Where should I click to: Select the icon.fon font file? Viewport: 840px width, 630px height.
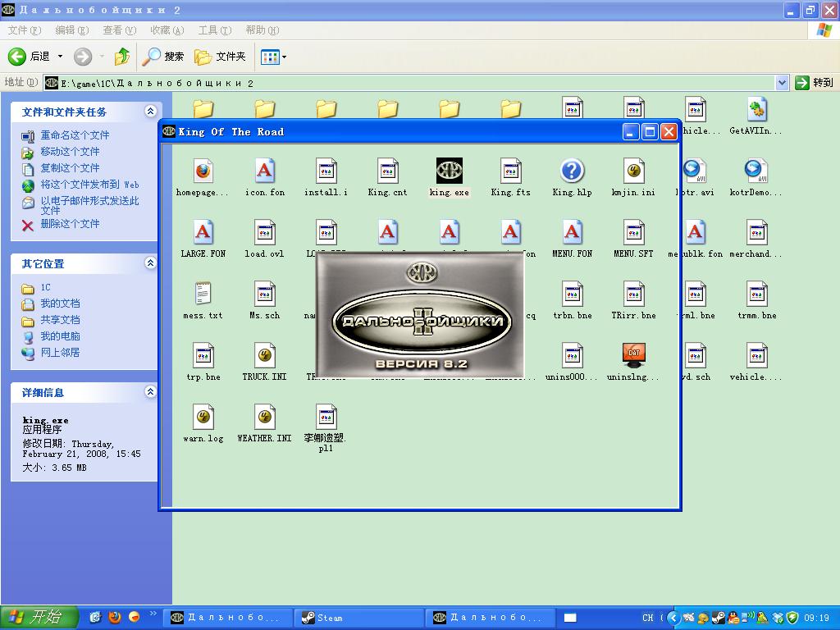(264, 171)
